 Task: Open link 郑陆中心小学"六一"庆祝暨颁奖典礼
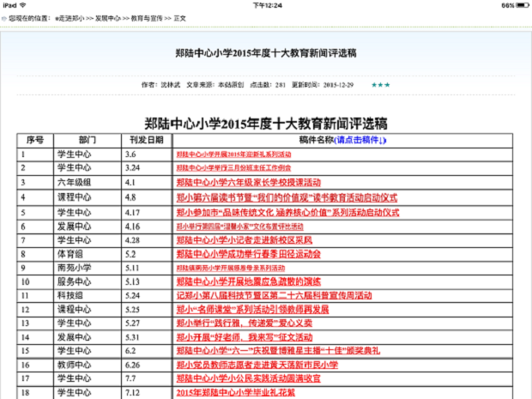tap(278, 351)
